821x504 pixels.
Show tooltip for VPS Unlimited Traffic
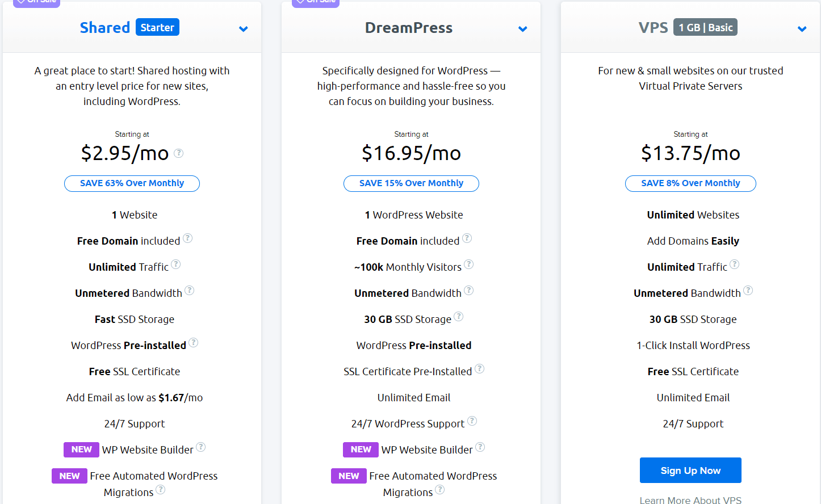735,264
